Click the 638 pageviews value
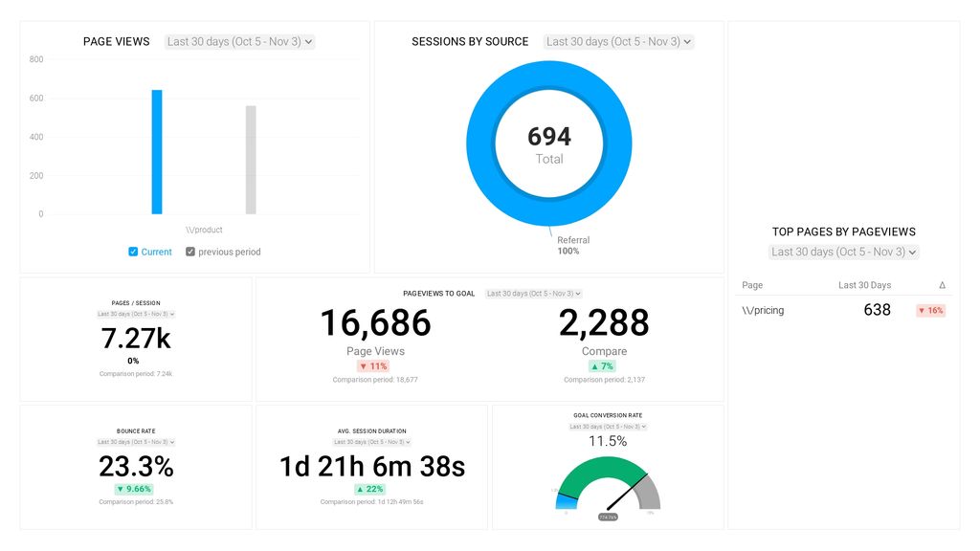 (x=877, y=310)
